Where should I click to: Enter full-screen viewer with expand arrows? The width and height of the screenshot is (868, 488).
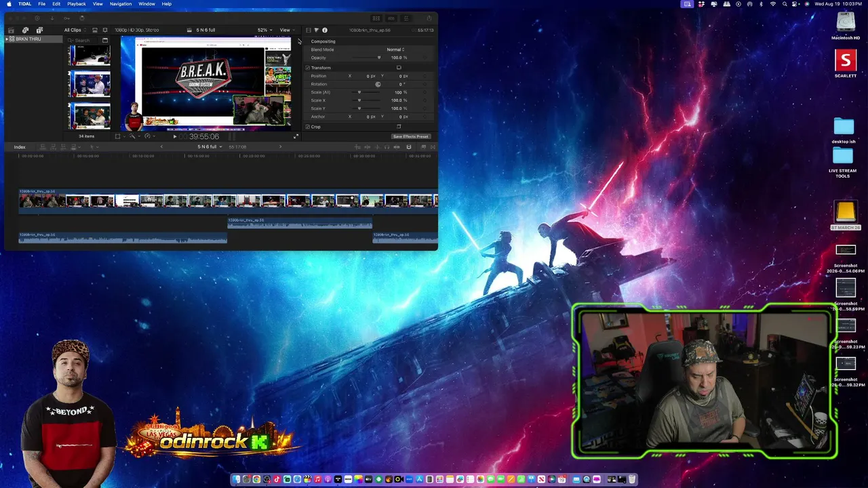pos(296,136)
